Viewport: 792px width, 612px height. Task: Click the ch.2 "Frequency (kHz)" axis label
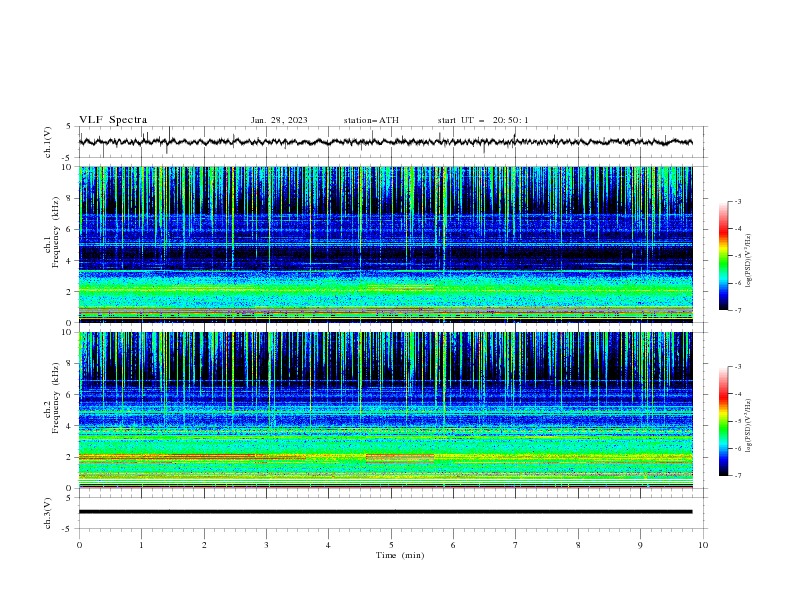[x=56, y=397]
